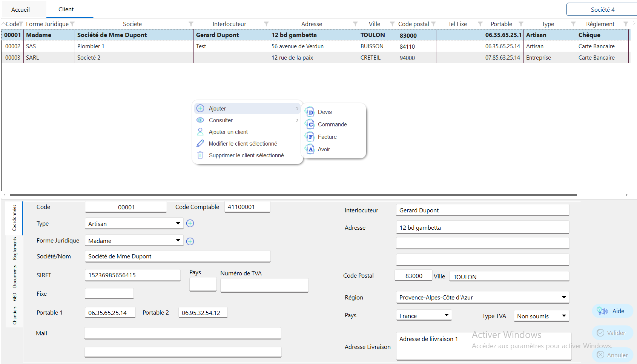Open the Coordonnées side tab

coord(14,218)
